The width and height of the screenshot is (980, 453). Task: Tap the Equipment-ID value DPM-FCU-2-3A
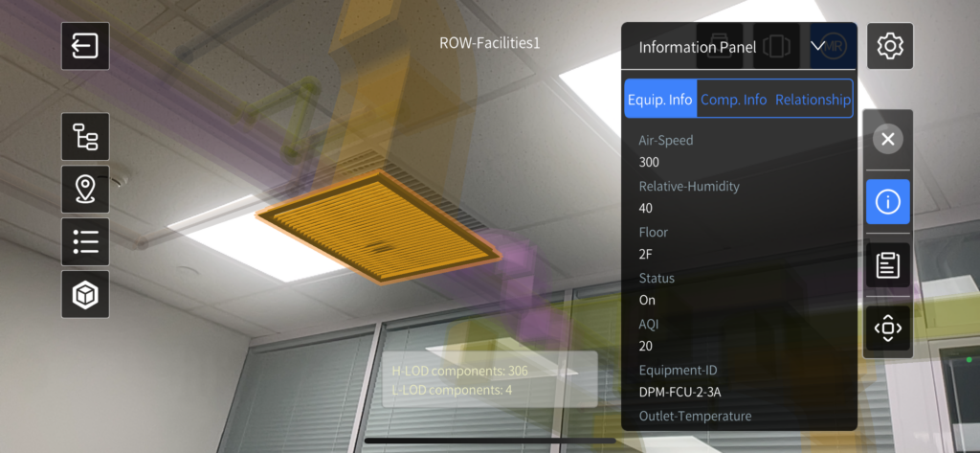point(681,392)
